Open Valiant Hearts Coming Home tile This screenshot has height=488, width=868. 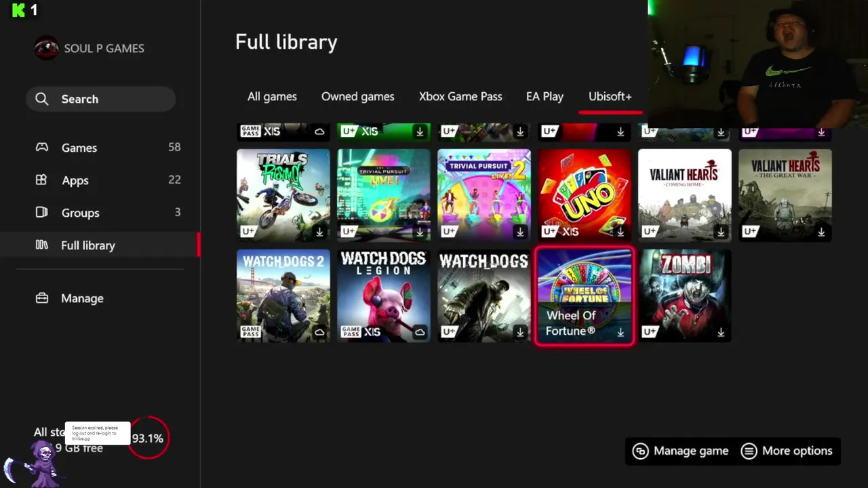pyautogui.click(x=685, y=195)
